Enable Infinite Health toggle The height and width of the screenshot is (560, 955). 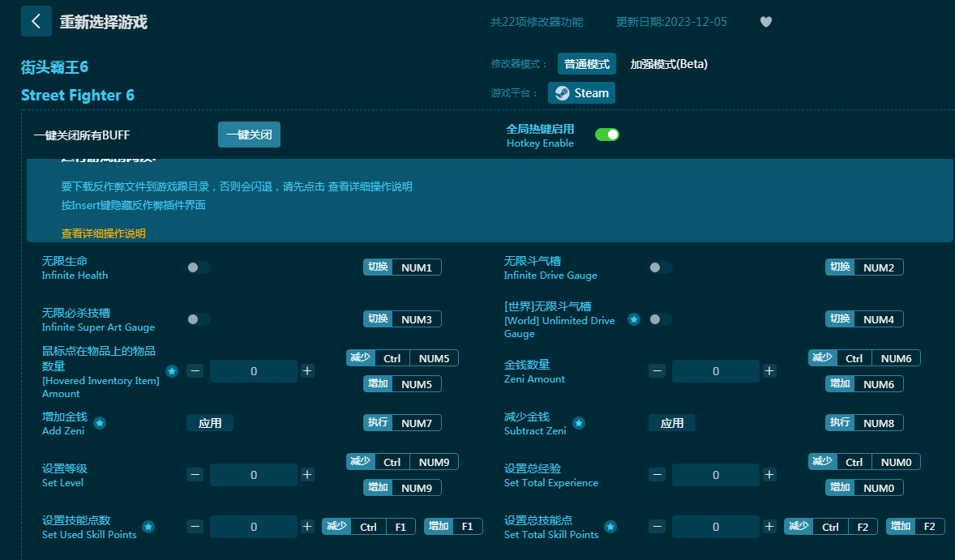pos(199,267)
